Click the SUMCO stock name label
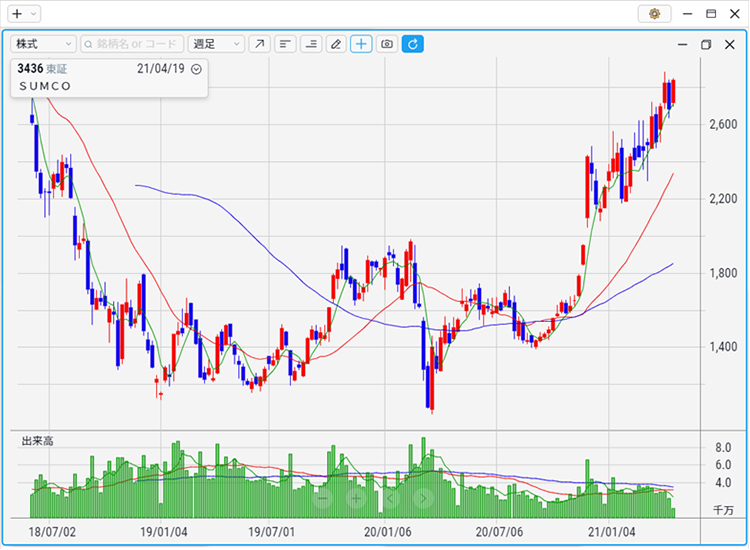Viewport: 750px width, 550px height. click(45, 86)
